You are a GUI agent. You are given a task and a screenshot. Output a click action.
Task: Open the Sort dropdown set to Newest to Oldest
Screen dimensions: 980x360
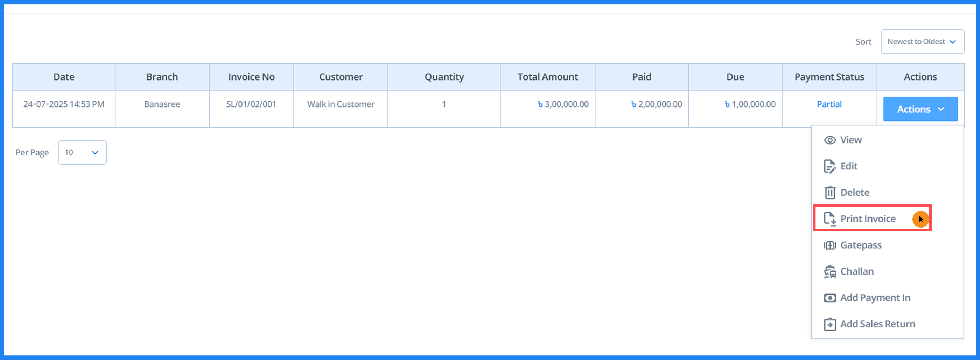(922, 41)
